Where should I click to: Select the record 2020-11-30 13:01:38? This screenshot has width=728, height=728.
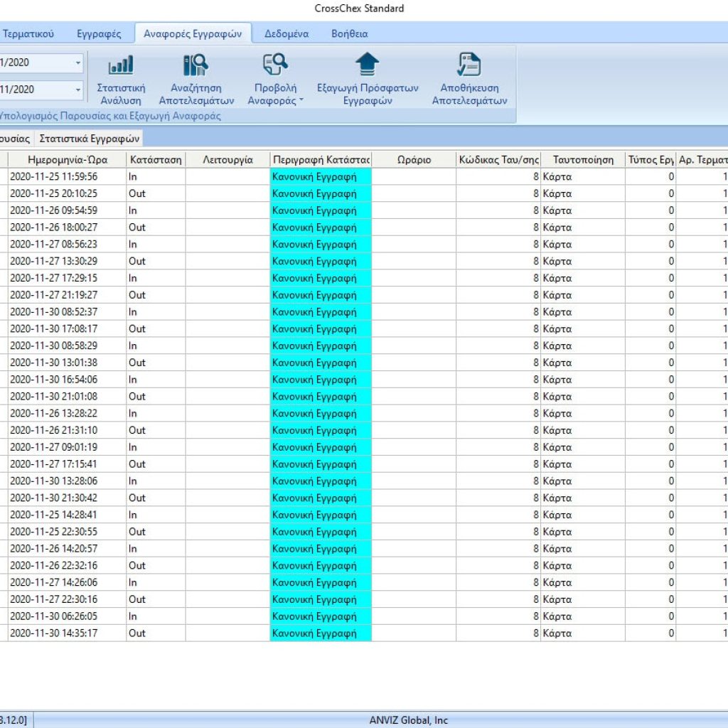click(x=364, y=363)
